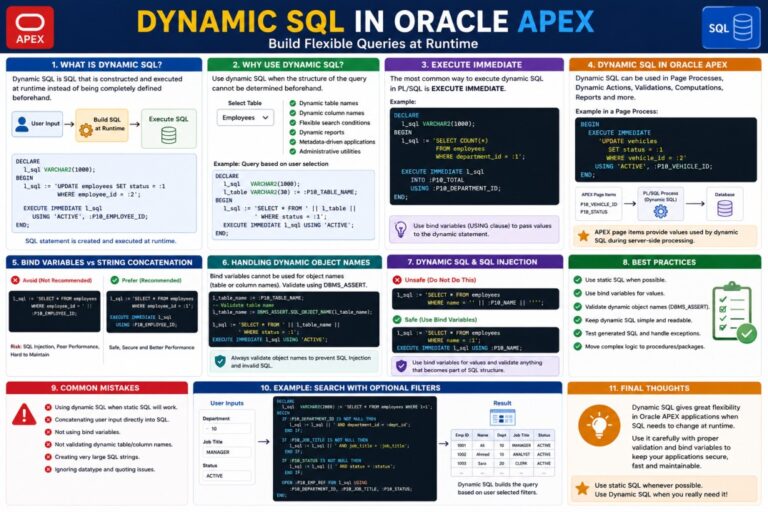Click the lightbulb icon beside bind variables tip
Screen dimensions: 768x512
(401, 229)
